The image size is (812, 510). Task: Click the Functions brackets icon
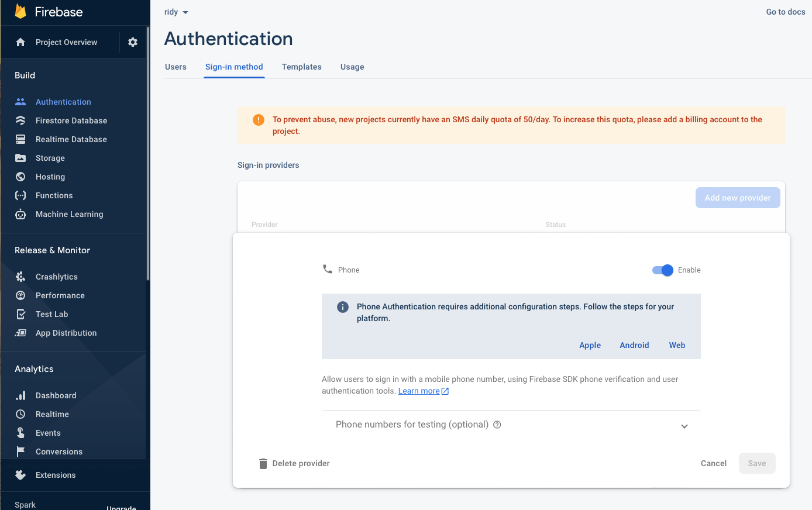pyautogui.click(x=20, y=195)
